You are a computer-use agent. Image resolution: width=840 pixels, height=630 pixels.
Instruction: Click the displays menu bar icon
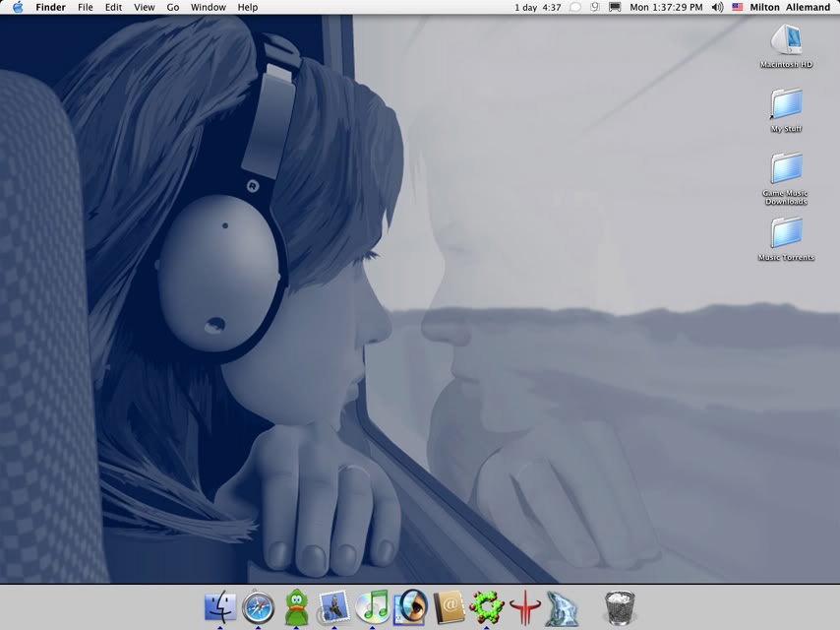(x=615, y=7)
